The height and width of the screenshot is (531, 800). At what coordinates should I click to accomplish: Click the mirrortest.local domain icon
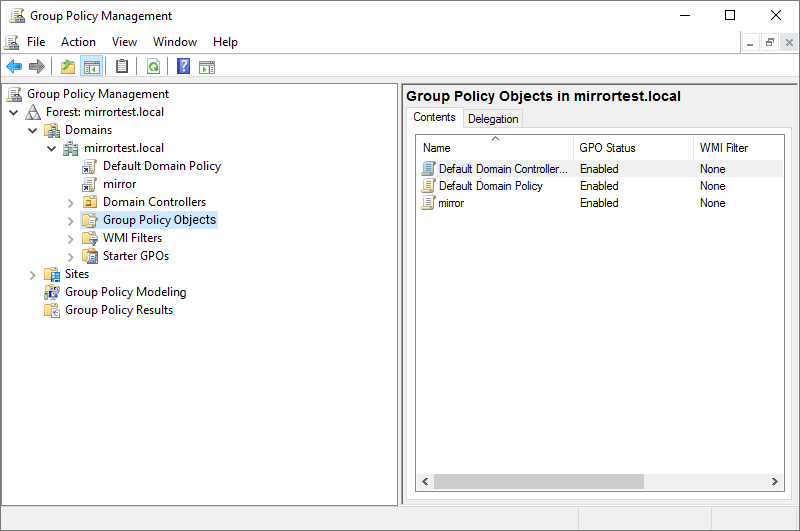pyautogui.click(x=70, y=148)
